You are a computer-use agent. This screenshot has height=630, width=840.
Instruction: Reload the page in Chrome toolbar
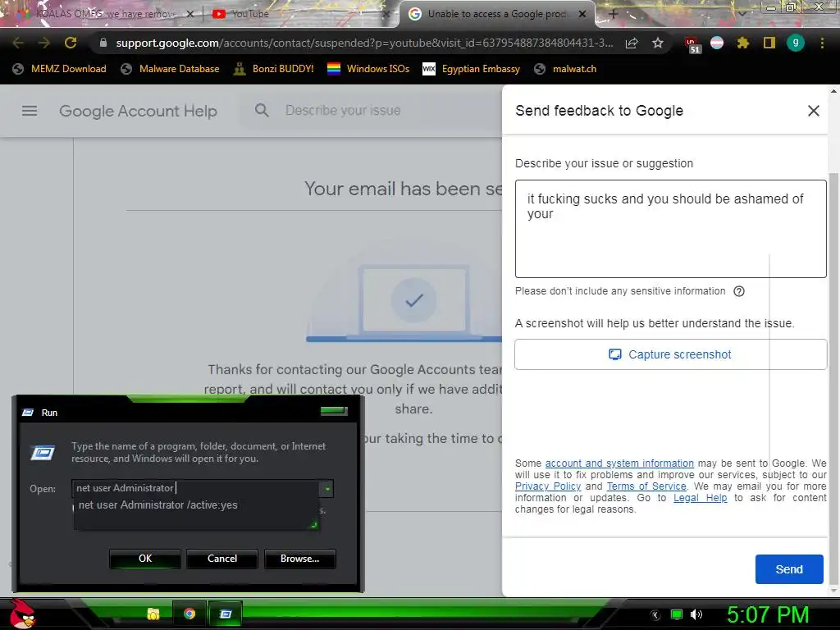tap(71, 43)
